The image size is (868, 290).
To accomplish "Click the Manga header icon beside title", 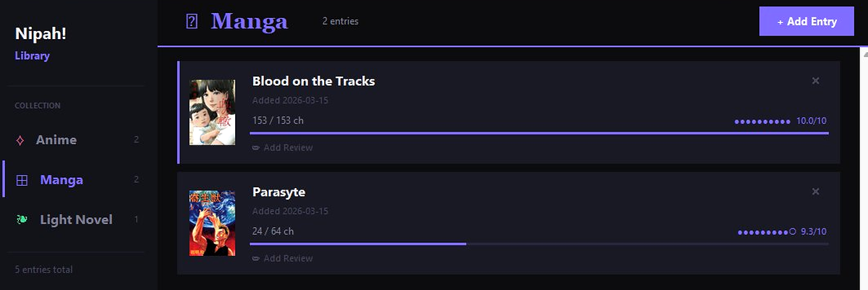I will pos(192,22).
